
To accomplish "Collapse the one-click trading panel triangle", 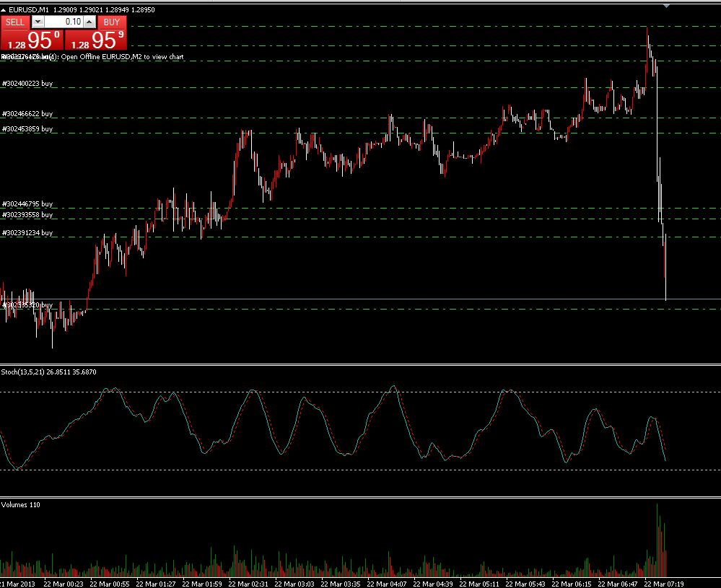I will coord(4,9).
